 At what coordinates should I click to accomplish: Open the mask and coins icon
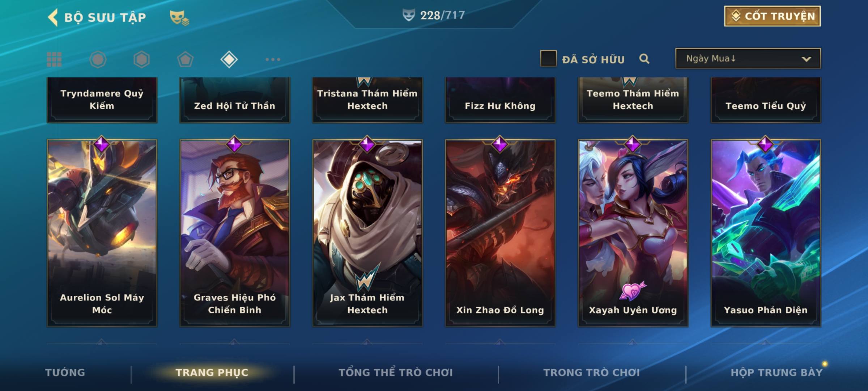click(179, 18)
